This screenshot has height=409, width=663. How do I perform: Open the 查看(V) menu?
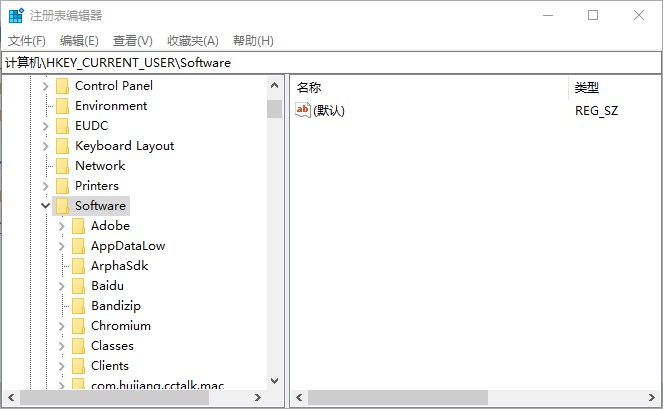click(x=132, y=41)
